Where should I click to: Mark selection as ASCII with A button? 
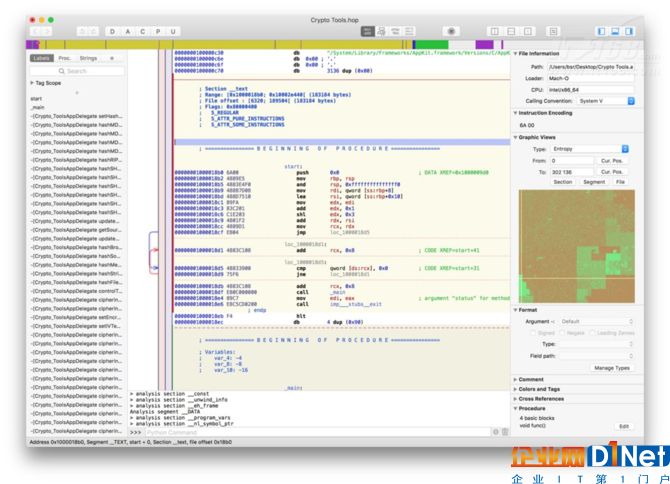pos(128,31)
